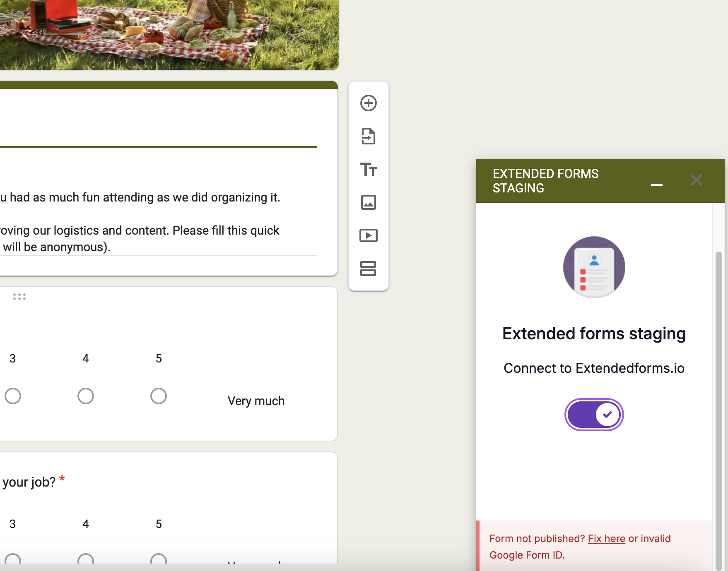
Task: Click the Extended Forms logo icon
Action: click(594, 267)
